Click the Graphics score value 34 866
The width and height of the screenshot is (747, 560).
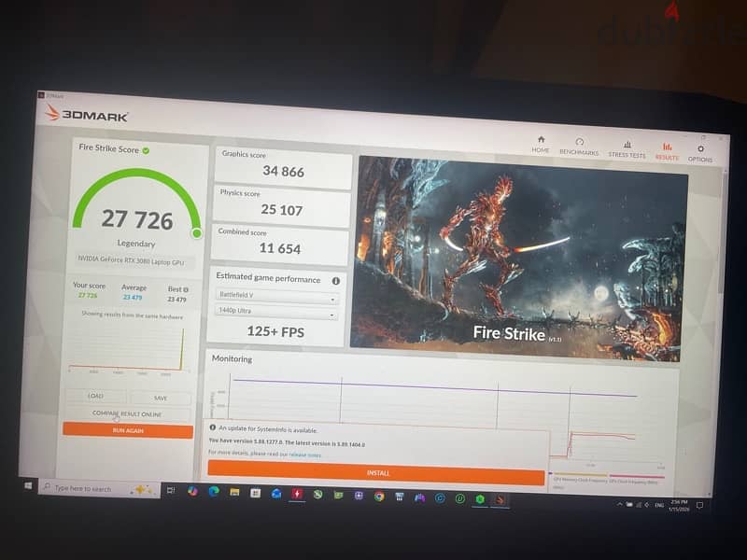point(284,172)
